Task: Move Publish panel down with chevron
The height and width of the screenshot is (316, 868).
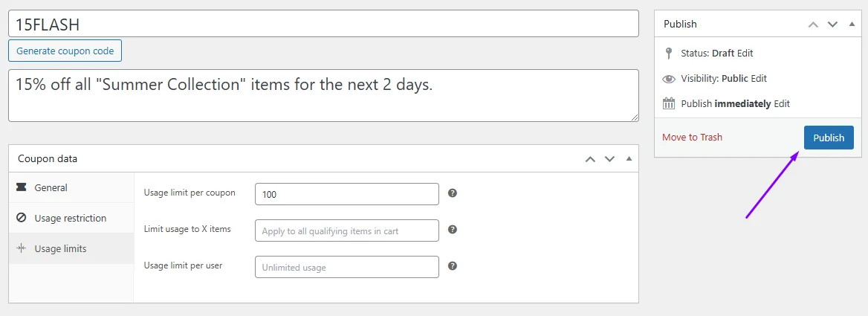Action: tap(832, 25)
